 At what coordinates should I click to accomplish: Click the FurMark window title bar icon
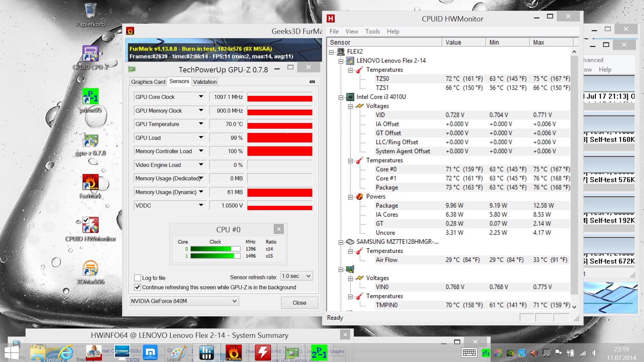coord(130,31)
